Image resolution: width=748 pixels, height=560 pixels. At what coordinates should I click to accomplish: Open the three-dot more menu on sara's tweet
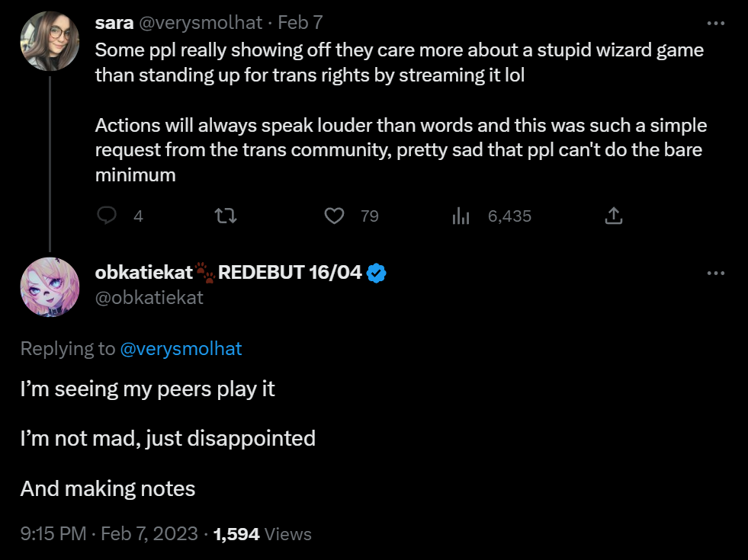pyautogui.click(x=715, y=23)
